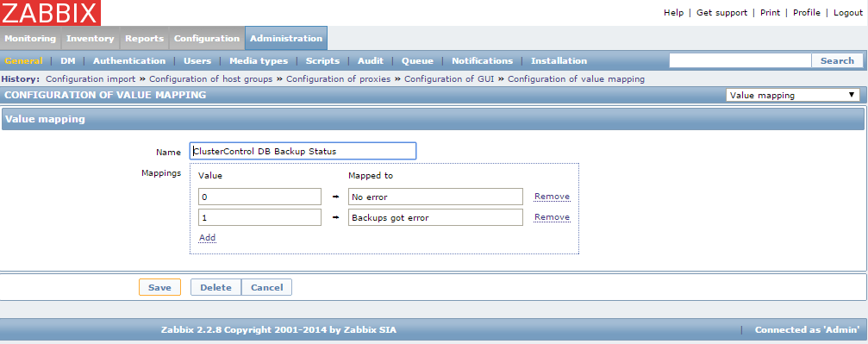Click the Name input field
The width and height of the screenshot is (868, 344).
coord(303,151)
